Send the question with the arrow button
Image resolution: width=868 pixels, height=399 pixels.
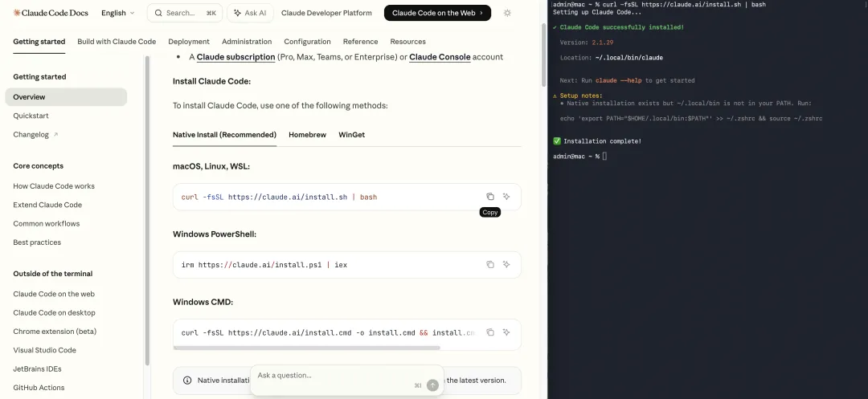point(432,385)
